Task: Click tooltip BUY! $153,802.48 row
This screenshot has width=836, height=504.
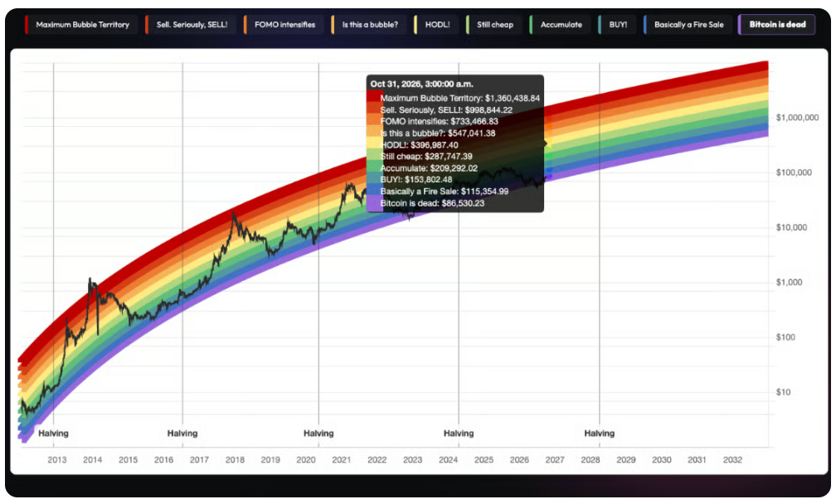Action: coord(416,180)
